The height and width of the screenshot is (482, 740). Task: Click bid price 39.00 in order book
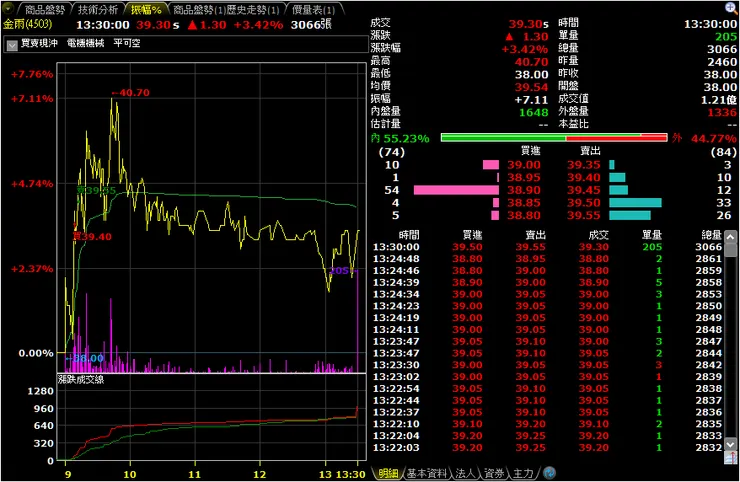pyautogui.click(x=524, y=165)
